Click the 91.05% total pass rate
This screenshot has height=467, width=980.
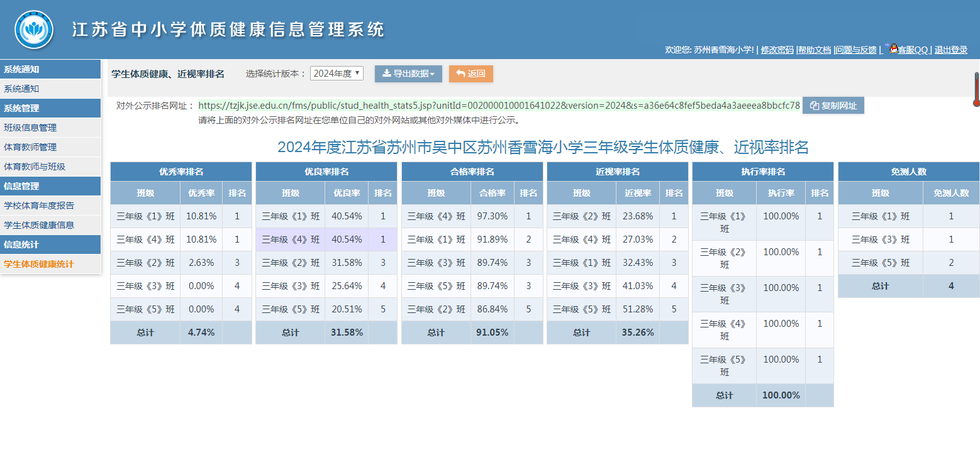pyautogui.click(x=493, y=332)
